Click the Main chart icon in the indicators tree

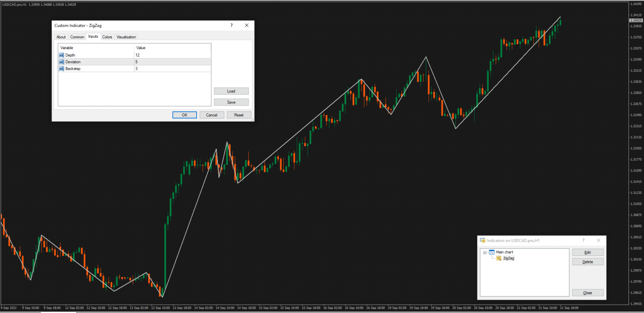click(491, 252)
